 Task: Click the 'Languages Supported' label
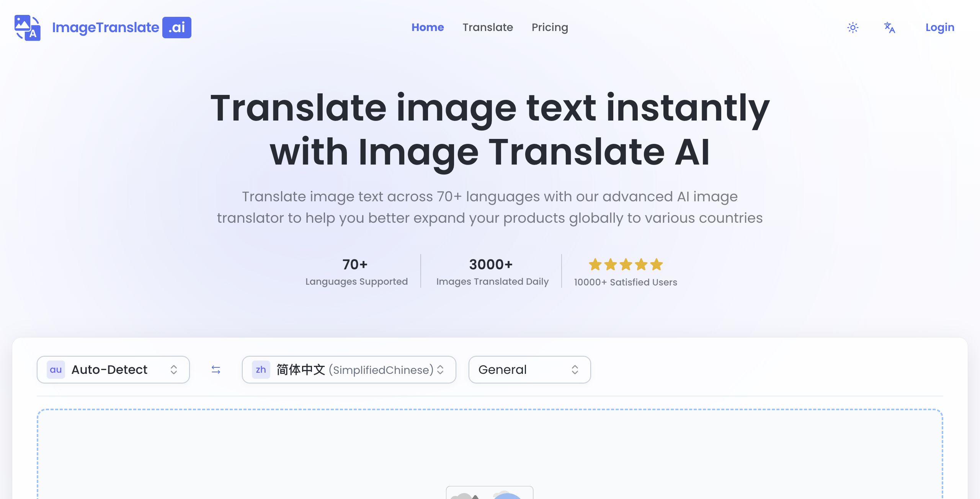356,282
